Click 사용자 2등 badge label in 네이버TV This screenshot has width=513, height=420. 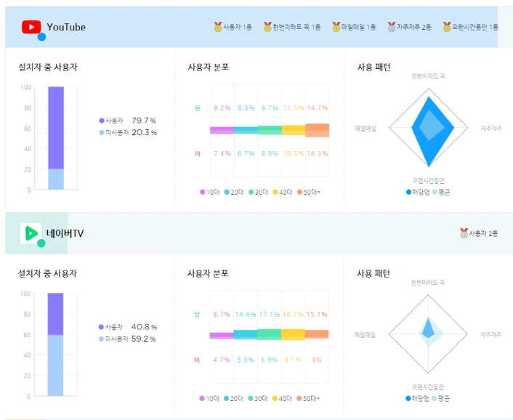coord(483,233)
